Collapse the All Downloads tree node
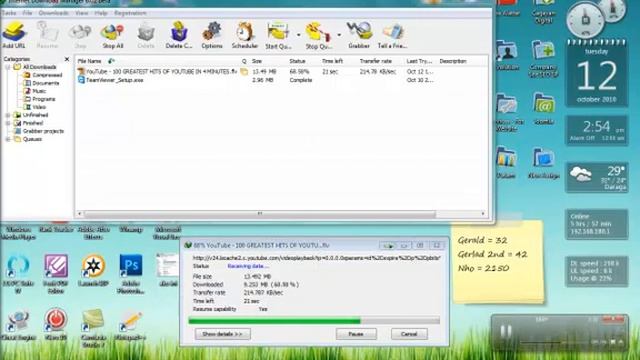The height and width of the screenshot is (360, 640). (x=8, y=67)
